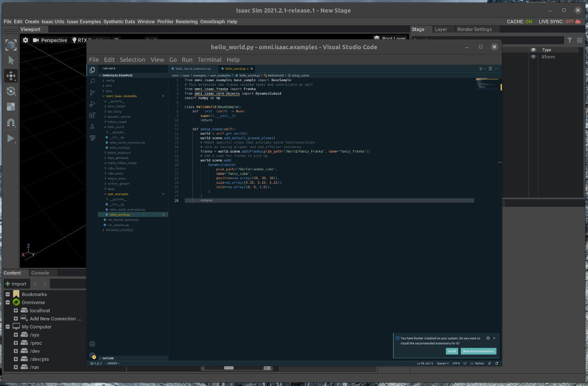Screen dimensions: 588x386
Task: Click the VS Code notifications bell
Action: (497, 363)
